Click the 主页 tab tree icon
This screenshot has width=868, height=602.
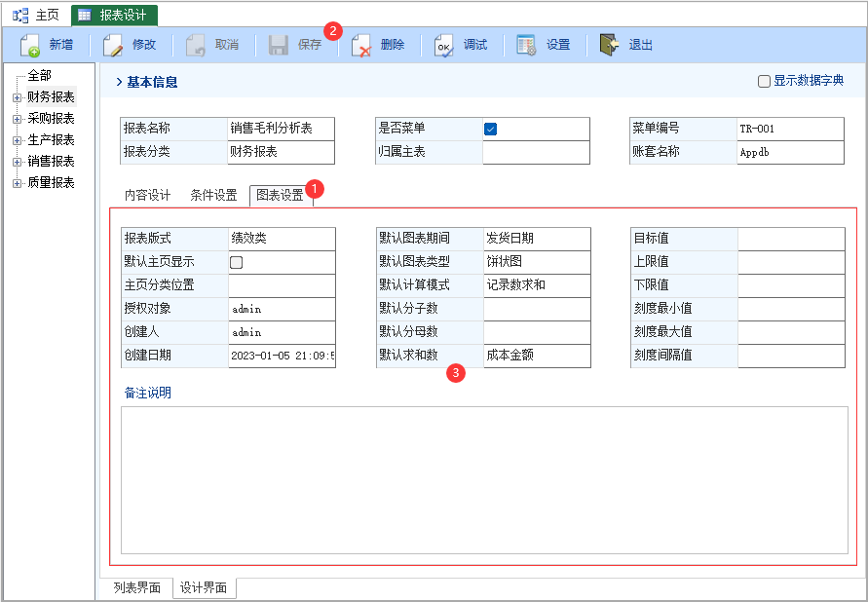pyautogui.click(x=20, y=15)
